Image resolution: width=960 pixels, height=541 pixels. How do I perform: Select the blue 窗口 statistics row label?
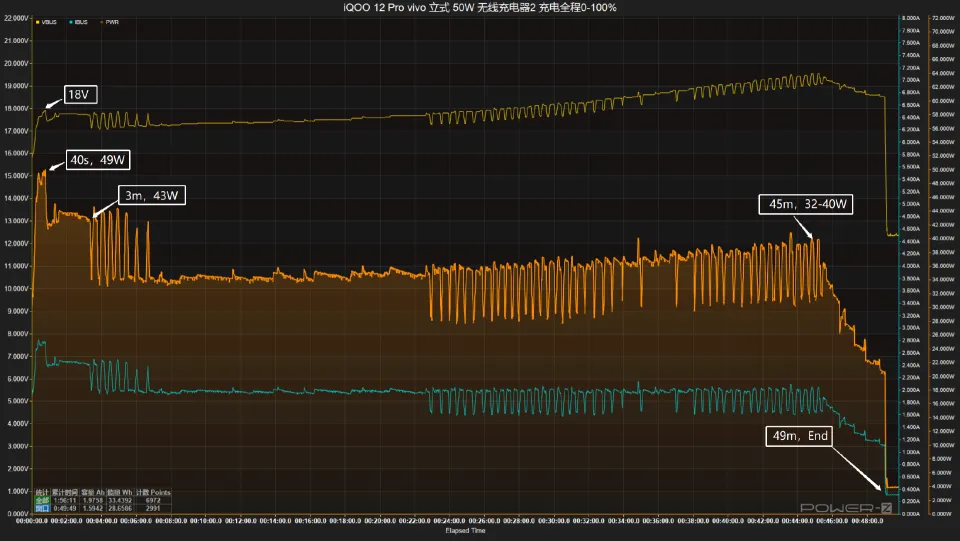[42, 508]
